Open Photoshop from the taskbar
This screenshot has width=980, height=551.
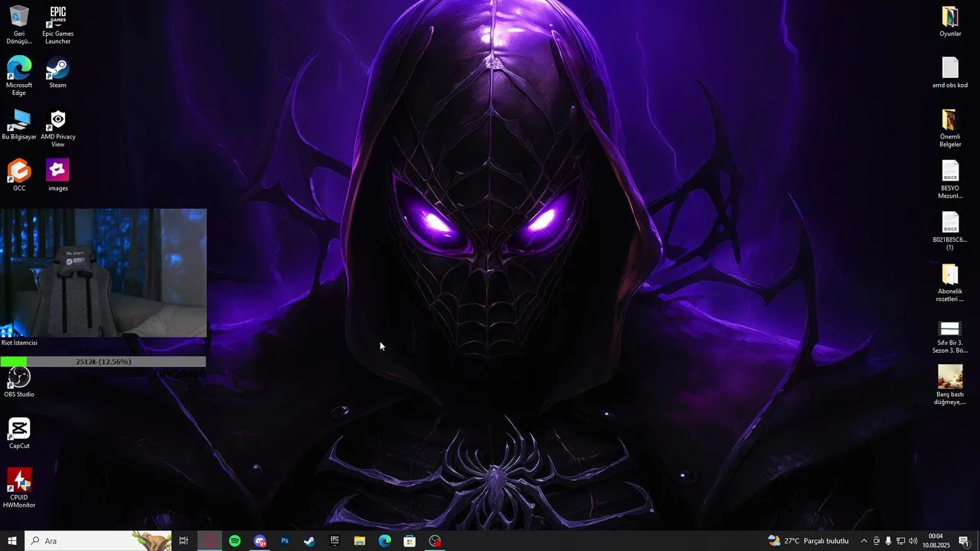(x=285, y=541)
